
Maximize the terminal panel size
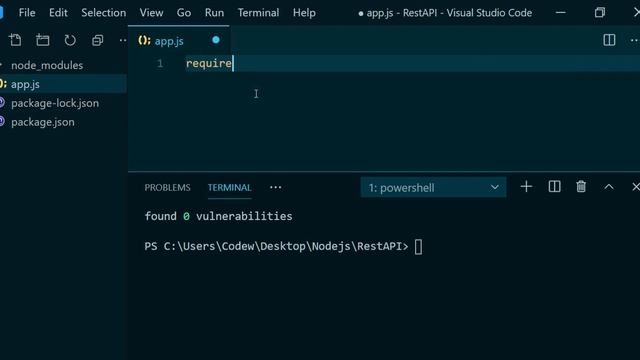tap(609, 187)
